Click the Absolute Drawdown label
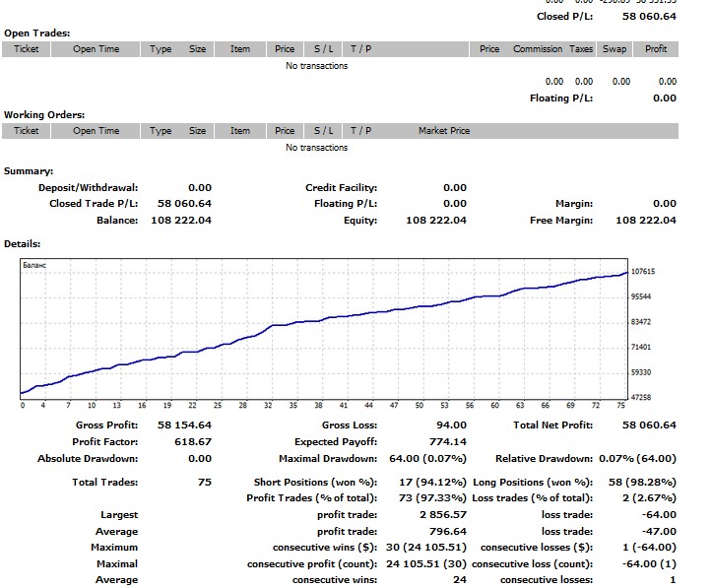The height and width of the screenshot is (588, 712). (88, 459)
